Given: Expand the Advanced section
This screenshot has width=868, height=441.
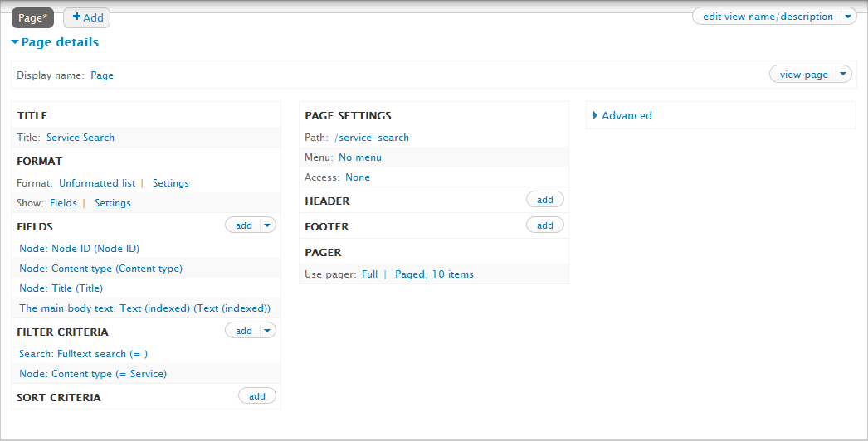Looking at the screenshot, I should point(626,116).
